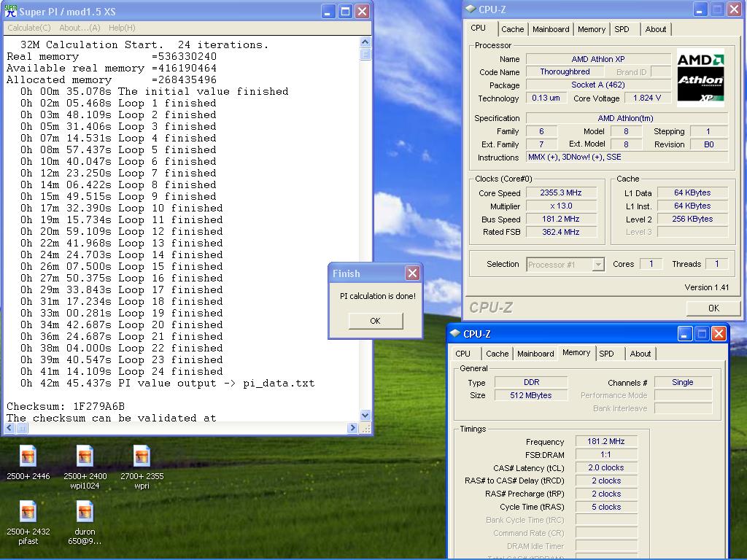This screenshot has height=560, width=747.
Task: Click the lower CPU-Z window title icon
Action: point(455,333)
